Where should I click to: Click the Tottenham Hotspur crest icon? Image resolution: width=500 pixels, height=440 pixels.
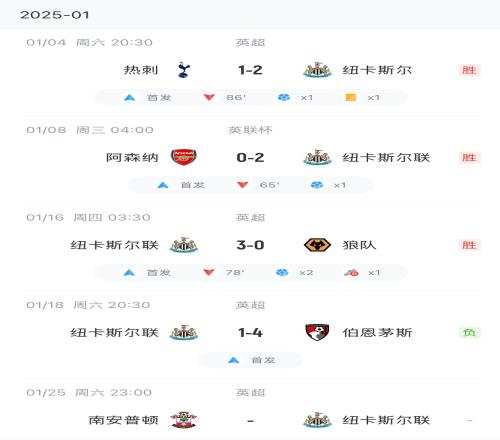coord(184,70)
